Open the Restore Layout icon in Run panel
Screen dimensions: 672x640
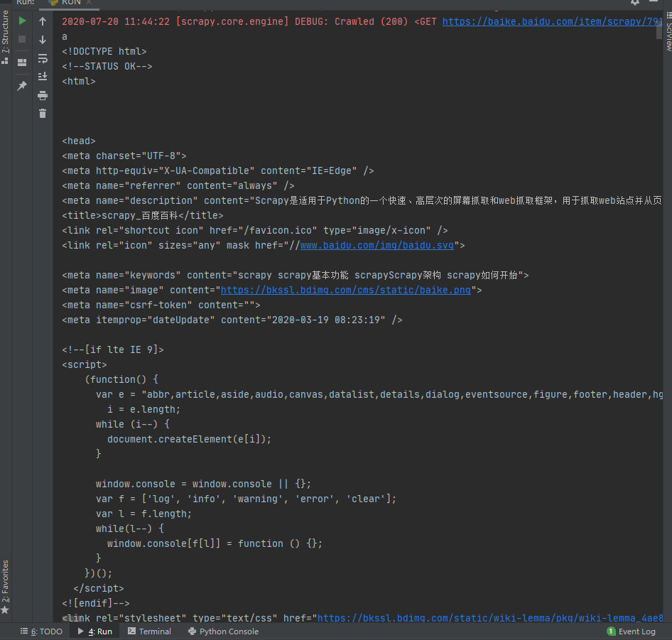[x=22, y=63]
